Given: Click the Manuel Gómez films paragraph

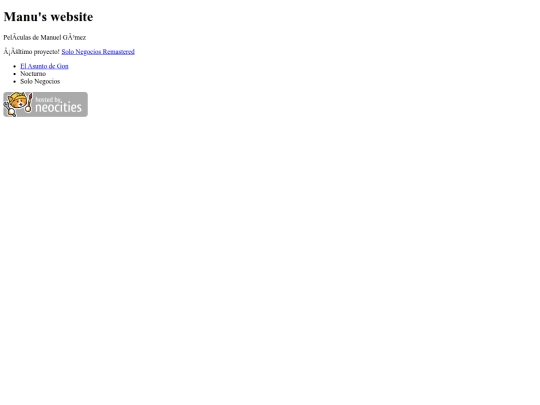Looking at the screenshot, I should click(45, 38).
